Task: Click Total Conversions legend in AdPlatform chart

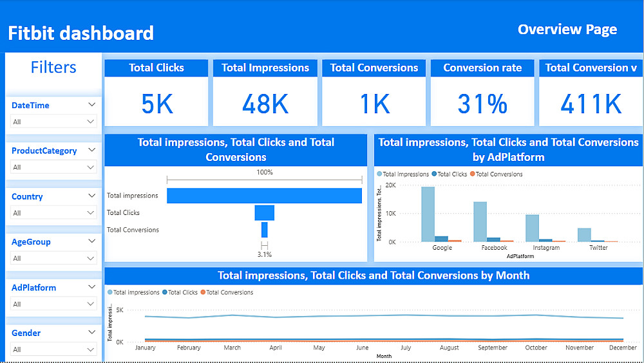Action: point(496,174)
